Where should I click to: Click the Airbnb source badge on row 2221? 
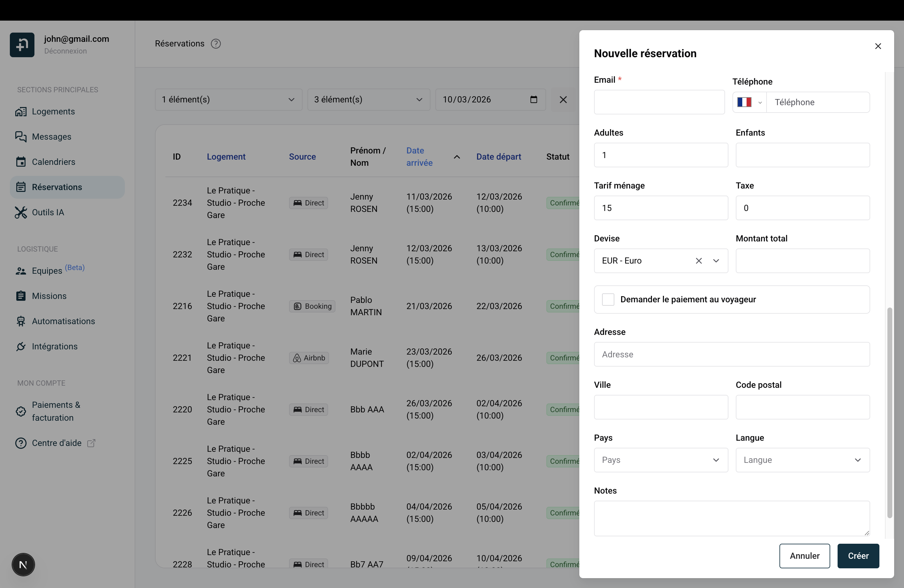pyautogui.click(x=309, y=358)
